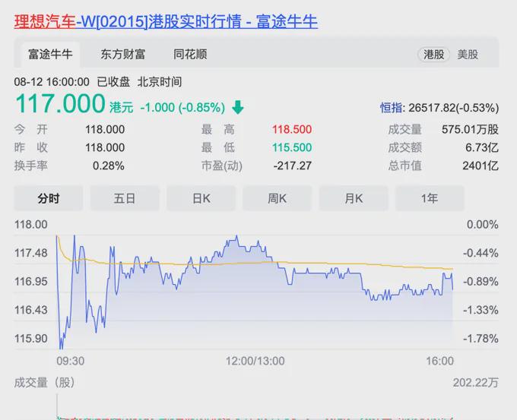The height and width of the screenshot is (420, 517).
Task: Click the current price 117.000
Action: coord(60,103)
